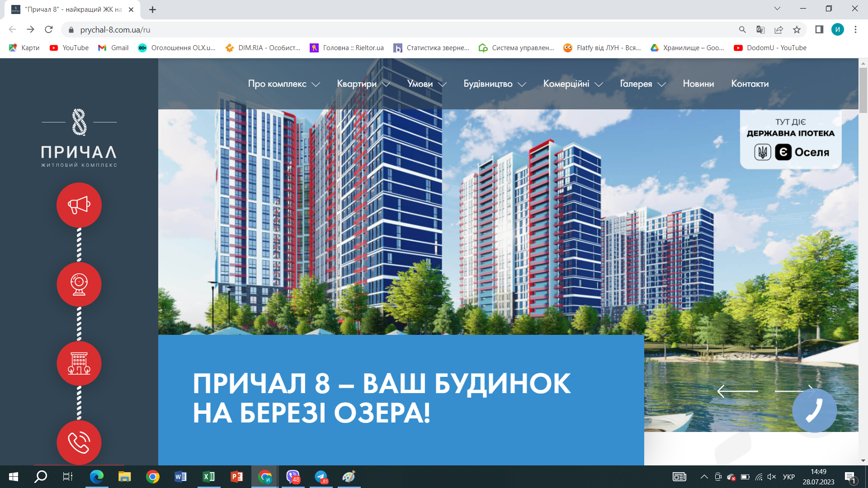The image size is (868, 488).
Task: Open the Google Translate page icon
Action: coord(760,30)
